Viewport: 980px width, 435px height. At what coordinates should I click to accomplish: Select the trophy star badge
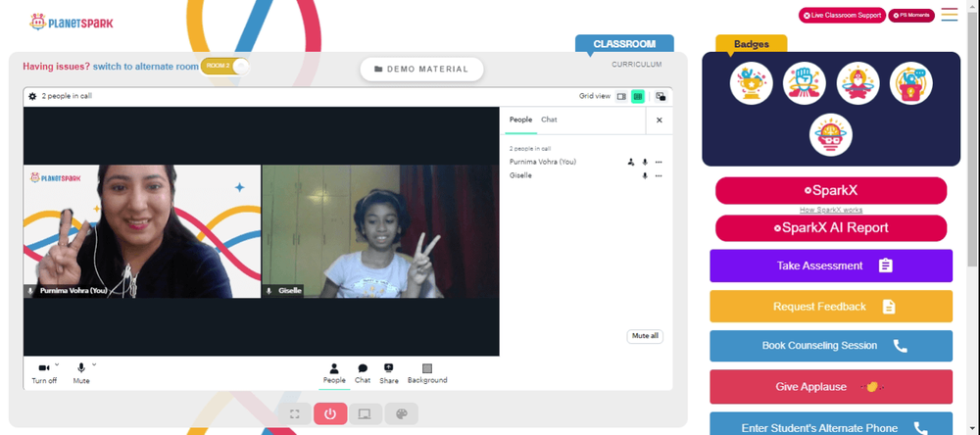(x=752, y=83)
